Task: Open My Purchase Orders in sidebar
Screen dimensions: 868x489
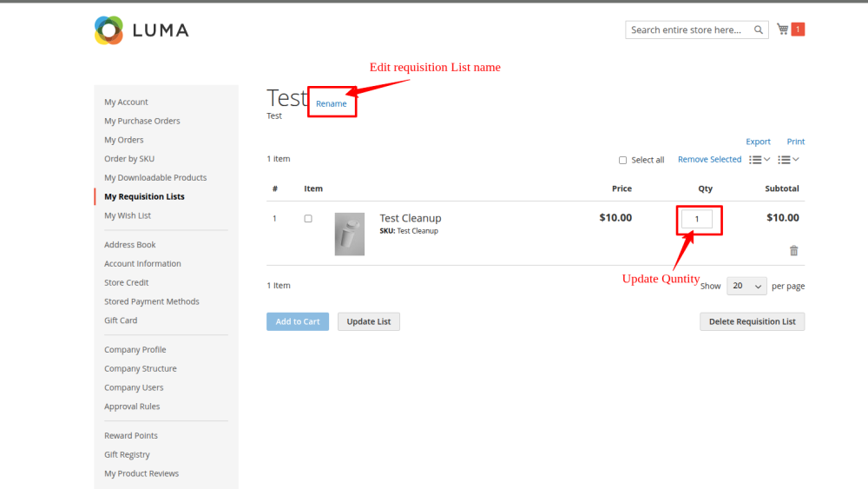Action: pos(142,121)
